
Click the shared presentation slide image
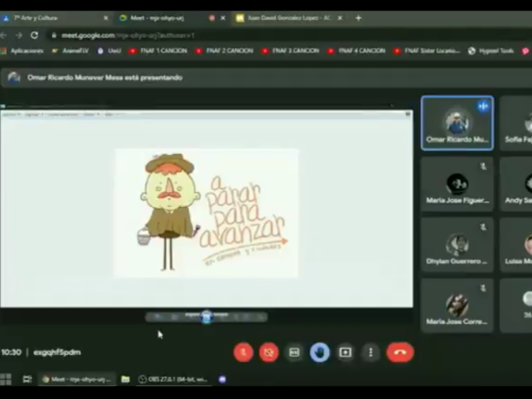click(x=206, y=212)
